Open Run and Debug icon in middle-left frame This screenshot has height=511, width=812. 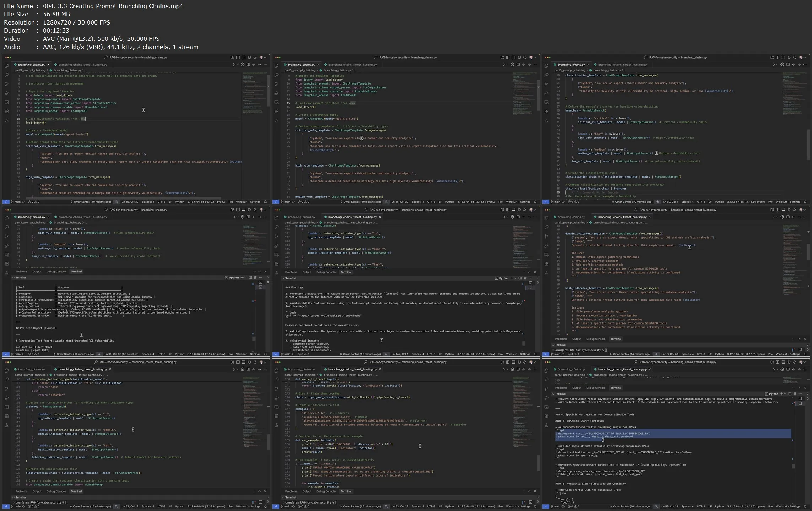(7, 246)
